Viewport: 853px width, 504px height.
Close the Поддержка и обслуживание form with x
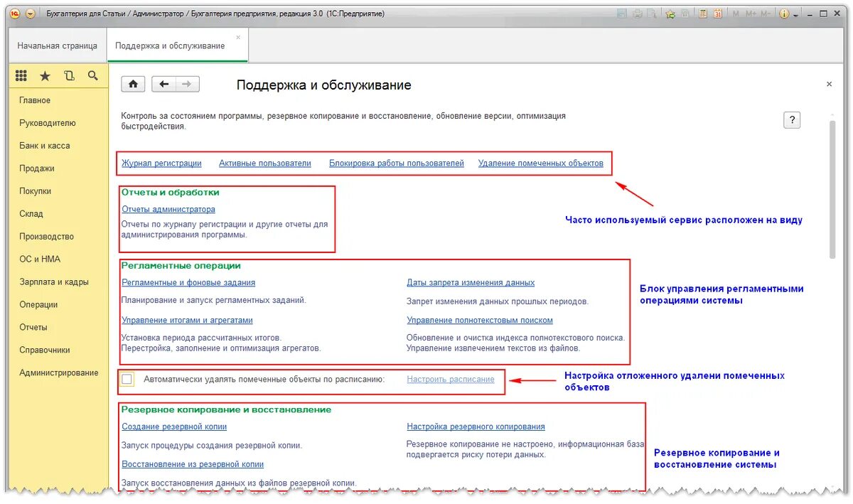click(829, 84)
